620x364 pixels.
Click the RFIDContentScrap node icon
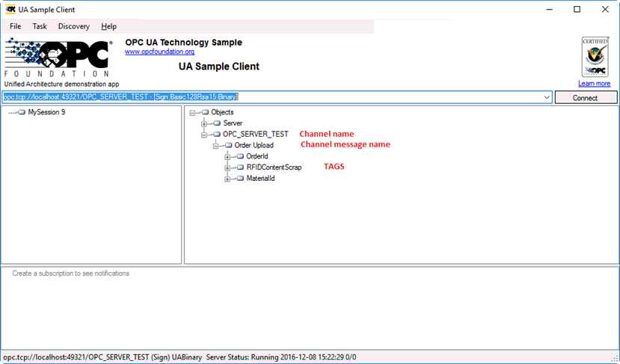(x=240, y=167)
